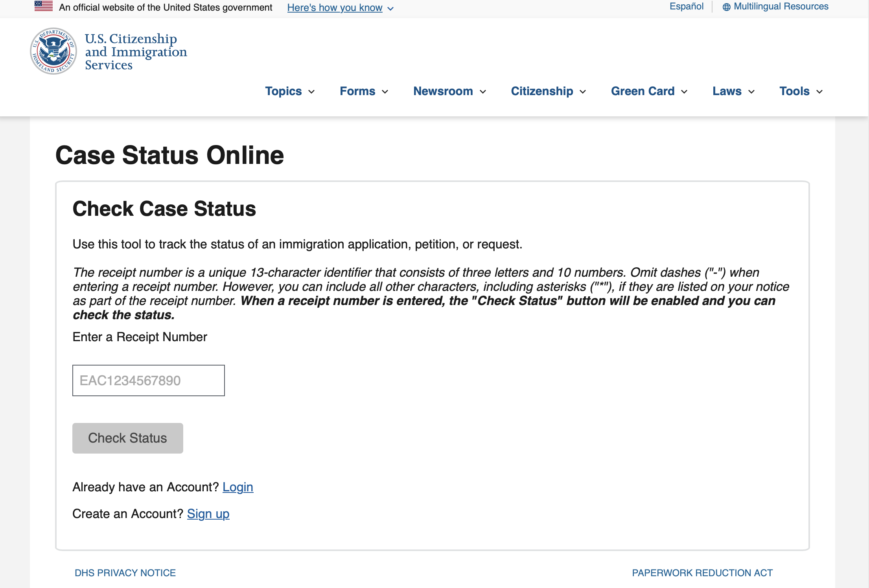869x588 pixels.
Task: Click the US flag icon in the banner
Action: pyautogui.click(x=44, y=6)
